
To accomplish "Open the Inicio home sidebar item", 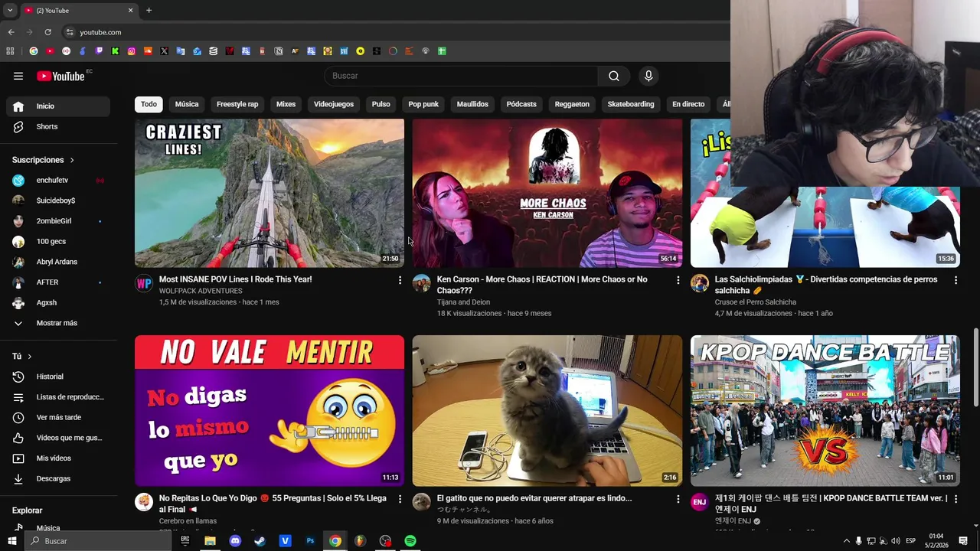I will (x=58, y=106).
